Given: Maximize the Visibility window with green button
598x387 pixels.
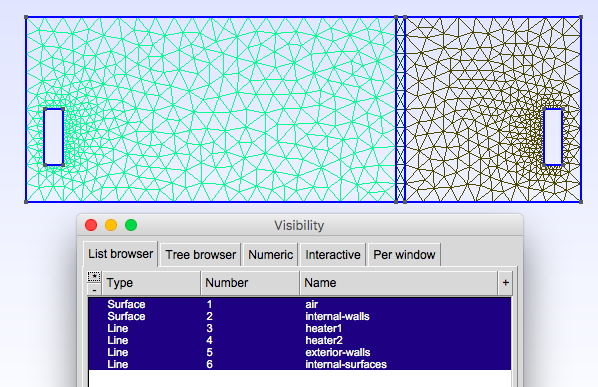Looking at the screenshot, I should pyautogui.click(x=131, y=225).
